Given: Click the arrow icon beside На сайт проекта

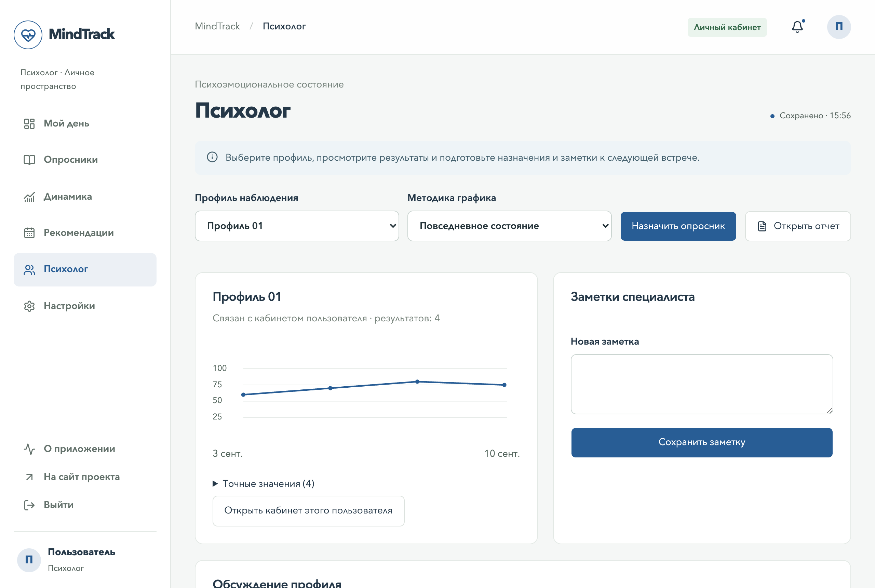Looking at the screenshot, I should (29, 477).
